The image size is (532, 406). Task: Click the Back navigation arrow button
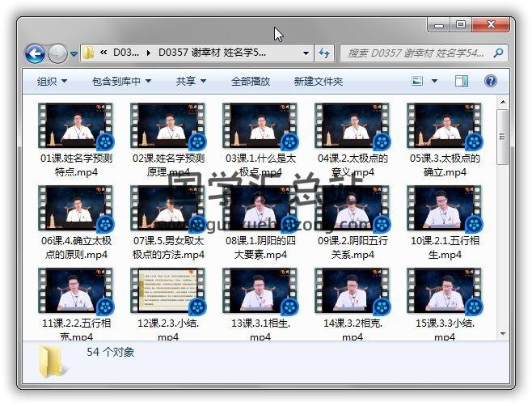[35, 54]
